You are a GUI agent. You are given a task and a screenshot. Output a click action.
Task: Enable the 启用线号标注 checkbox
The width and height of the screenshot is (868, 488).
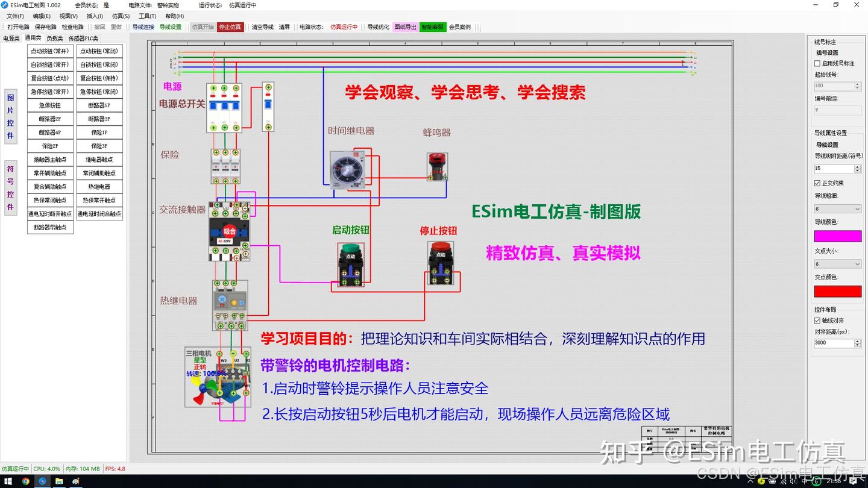tap(817, 63)
